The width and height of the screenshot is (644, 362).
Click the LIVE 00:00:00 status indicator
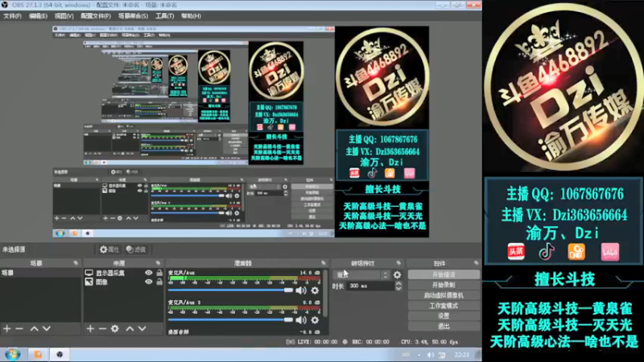312,341
